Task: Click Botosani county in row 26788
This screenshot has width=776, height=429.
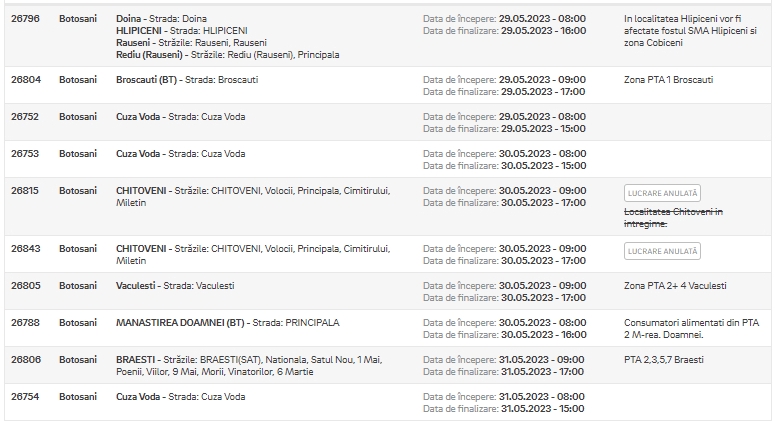Action: [78, 323]
